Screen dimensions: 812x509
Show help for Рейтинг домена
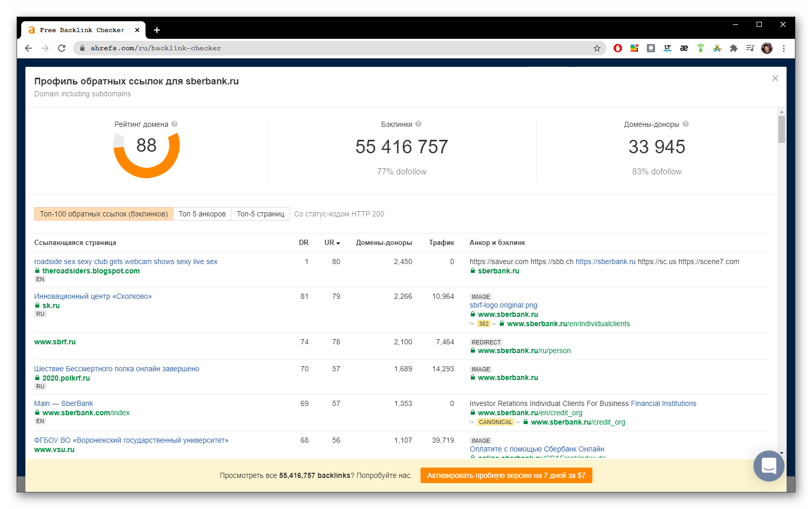[x=175, y=124]
